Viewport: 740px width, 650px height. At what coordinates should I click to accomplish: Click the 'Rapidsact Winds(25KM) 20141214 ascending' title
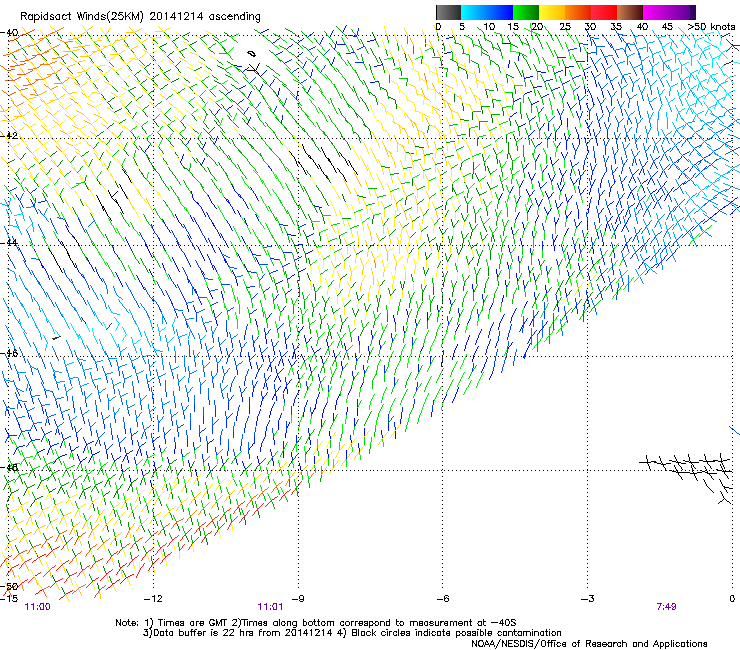coord(140,16)
